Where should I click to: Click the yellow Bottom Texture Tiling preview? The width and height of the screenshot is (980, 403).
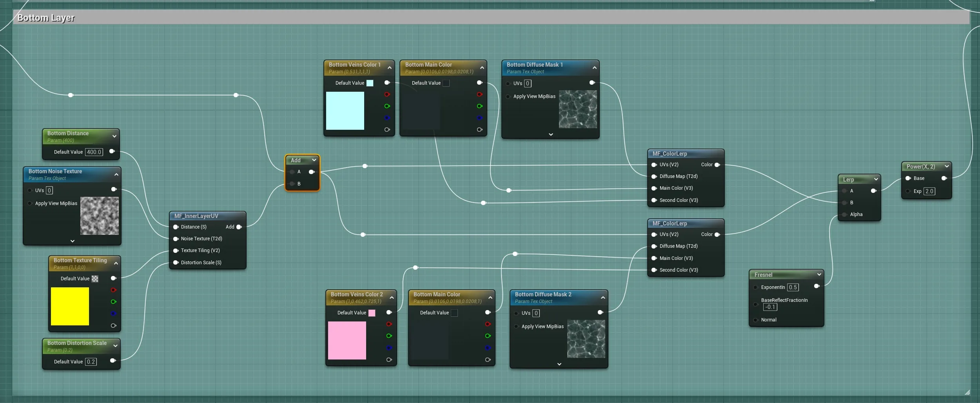[70, 307]
